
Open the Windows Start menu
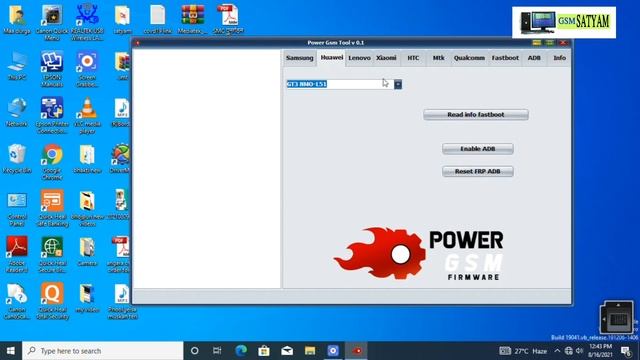pos(11,351)
